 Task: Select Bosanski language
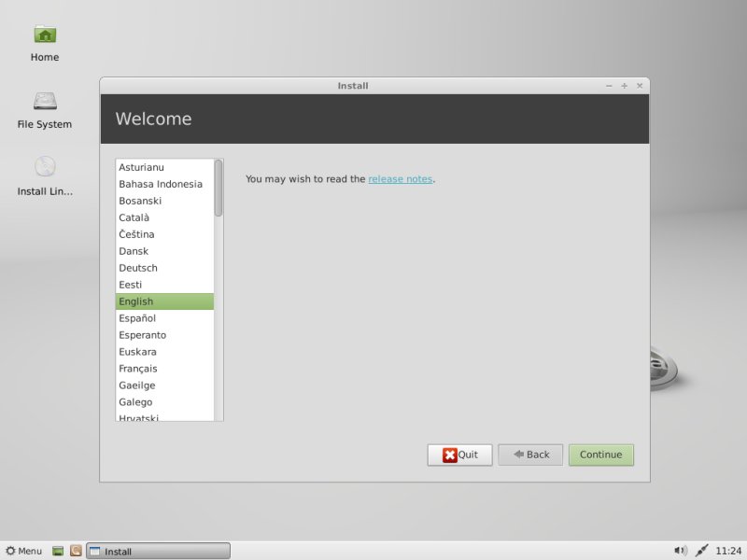[x=164, y=201]
